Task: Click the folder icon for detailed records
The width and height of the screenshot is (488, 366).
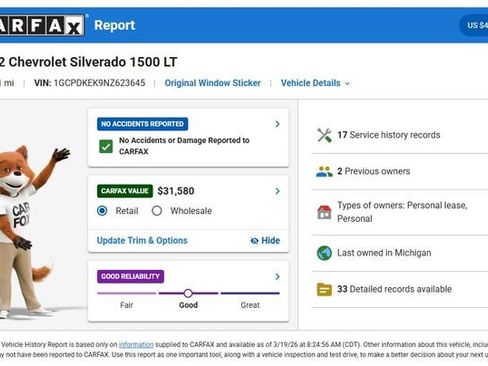Action: pyautogui.click(x=324, y=289)
